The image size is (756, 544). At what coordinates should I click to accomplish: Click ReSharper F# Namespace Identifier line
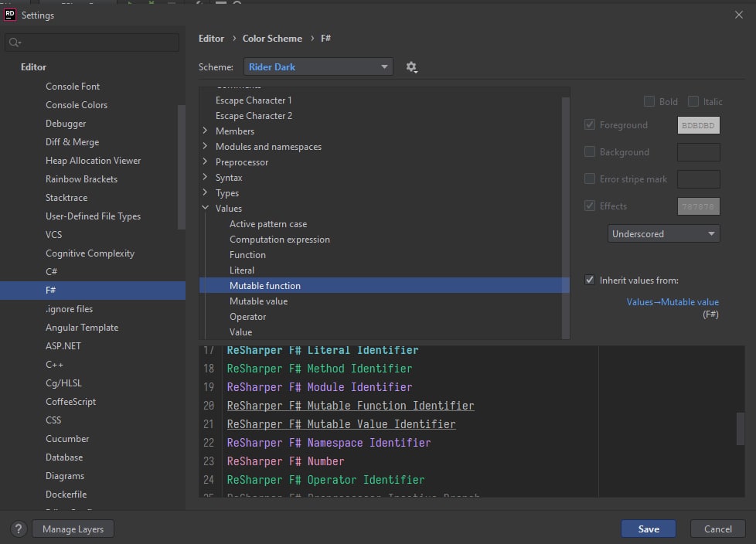(x=329, y=443)
